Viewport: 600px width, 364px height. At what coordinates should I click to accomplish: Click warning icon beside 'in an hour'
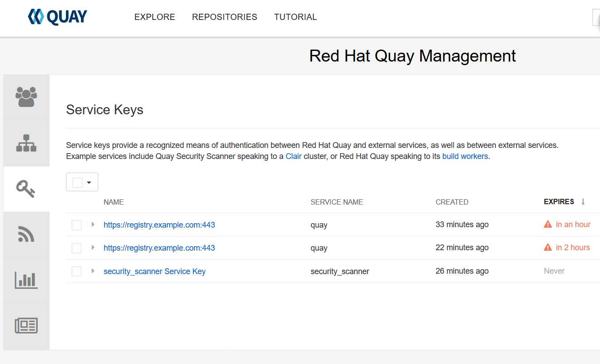[548, 224]
